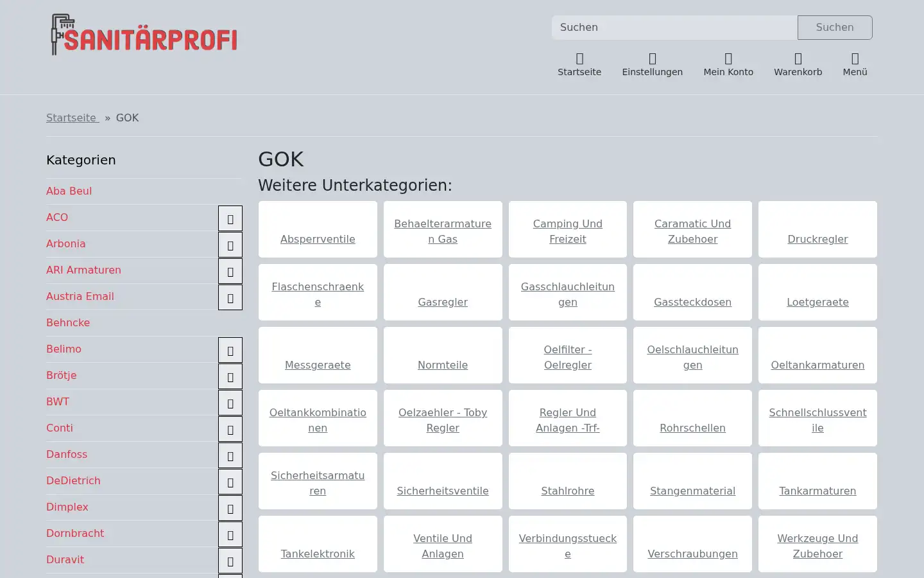This screenshot has height=578, width=924.
Task: Expand the Dimplex category
Action: (x=230, y=508)
